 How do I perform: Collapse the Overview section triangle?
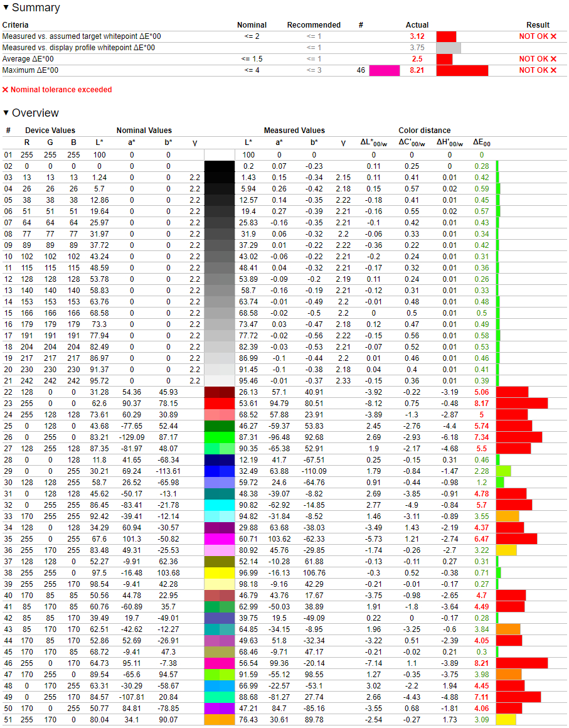6,113
